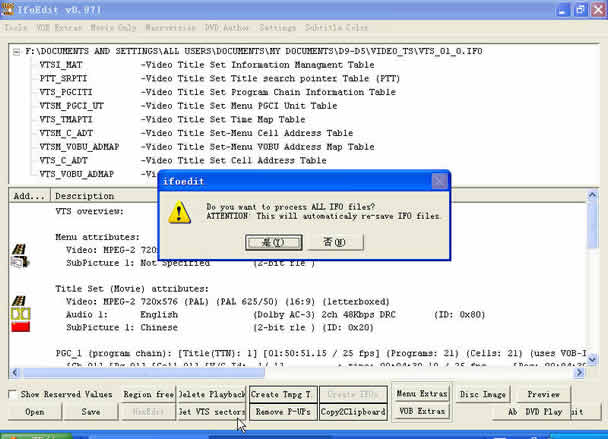
Task: Click the Add... column header
Action: 29,196
